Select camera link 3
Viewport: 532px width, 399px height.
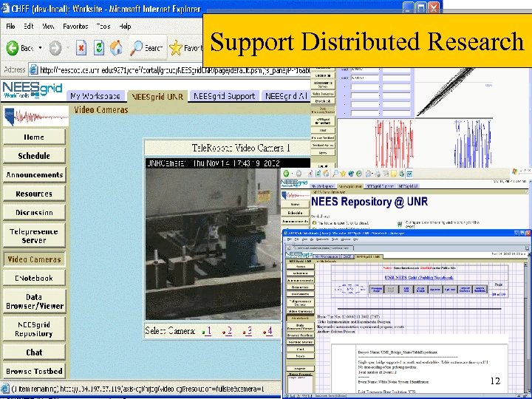[x=248, y=331]
